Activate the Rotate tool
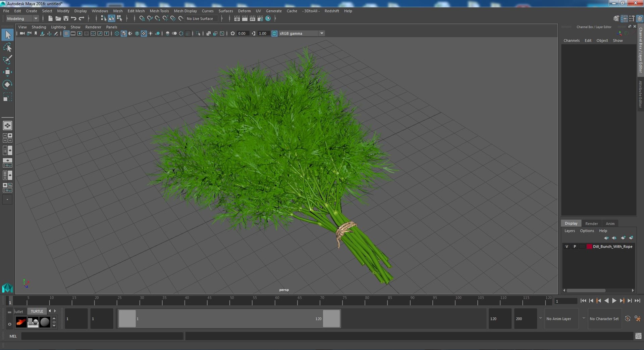644x350 pixels. pos(7,84)
